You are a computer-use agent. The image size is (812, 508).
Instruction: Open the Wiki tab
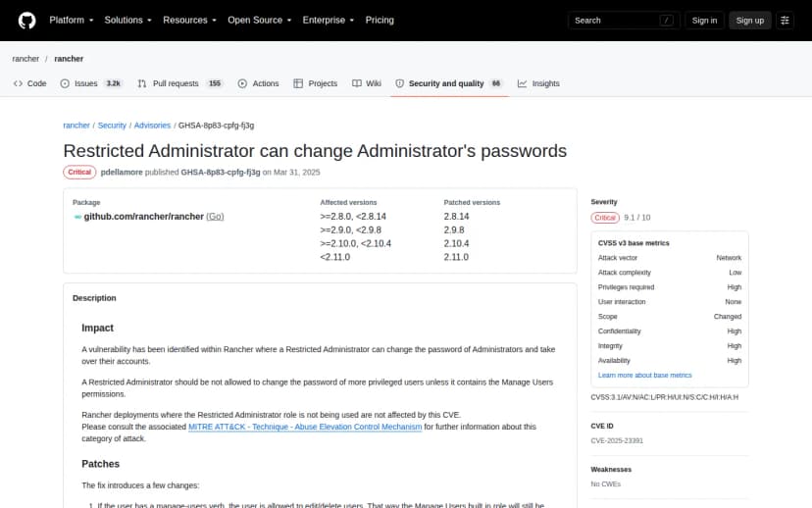(367, 83)
